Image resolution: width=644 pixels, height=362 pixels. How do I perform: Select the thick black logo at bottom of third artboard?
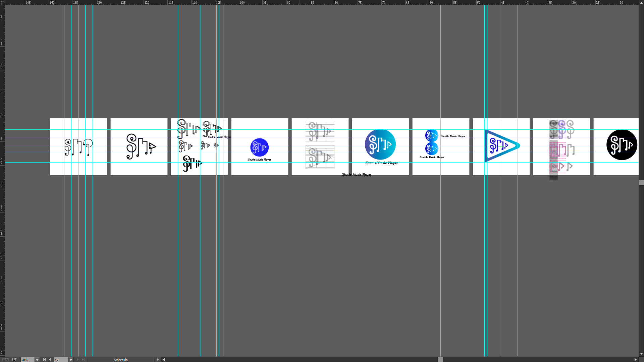coord(192,164)
